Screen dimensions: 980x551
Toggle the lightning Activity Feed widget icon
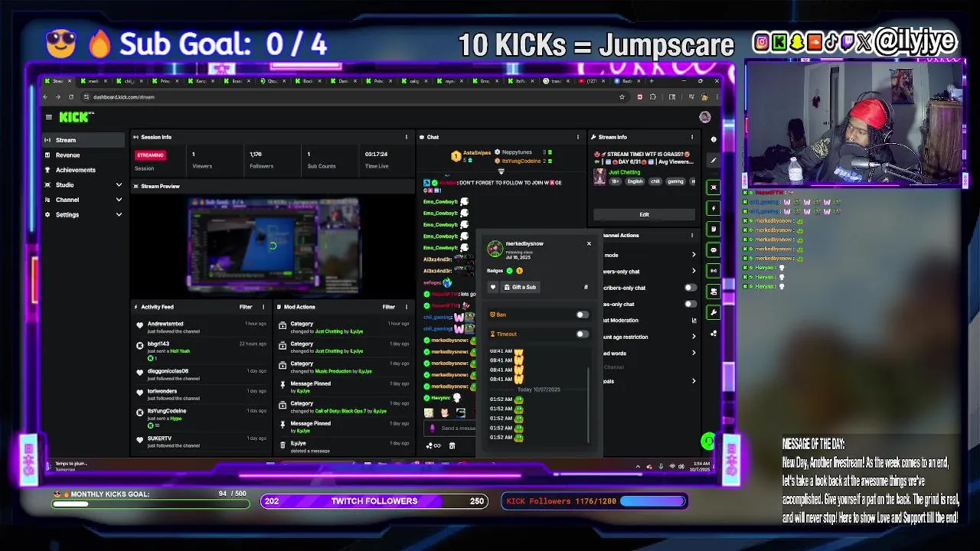click(x=714, y=208)
